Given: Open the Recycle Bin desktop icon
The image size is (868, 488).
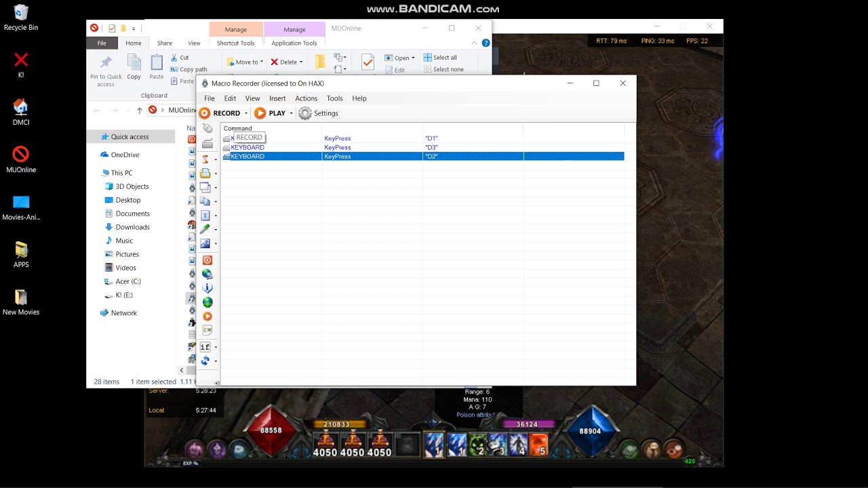Looking at the screenshot, I should click(21, 17).
